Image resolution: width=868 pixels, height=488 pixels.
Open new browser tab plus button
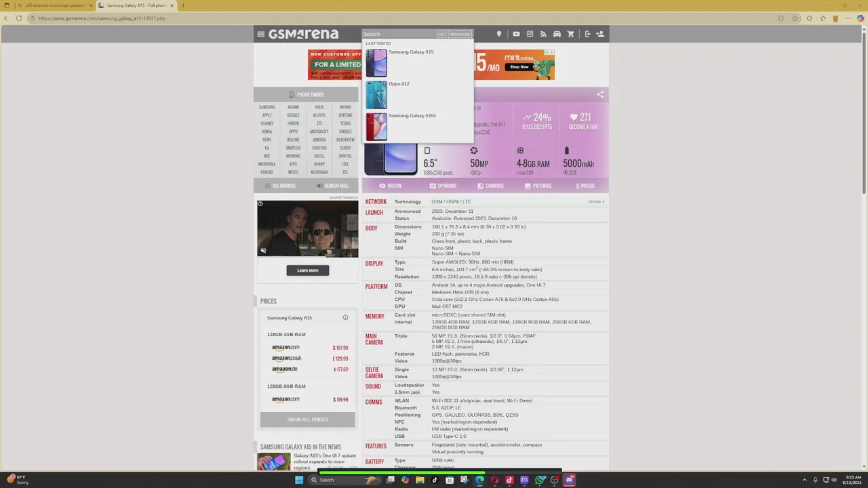(x=182, y=5)
